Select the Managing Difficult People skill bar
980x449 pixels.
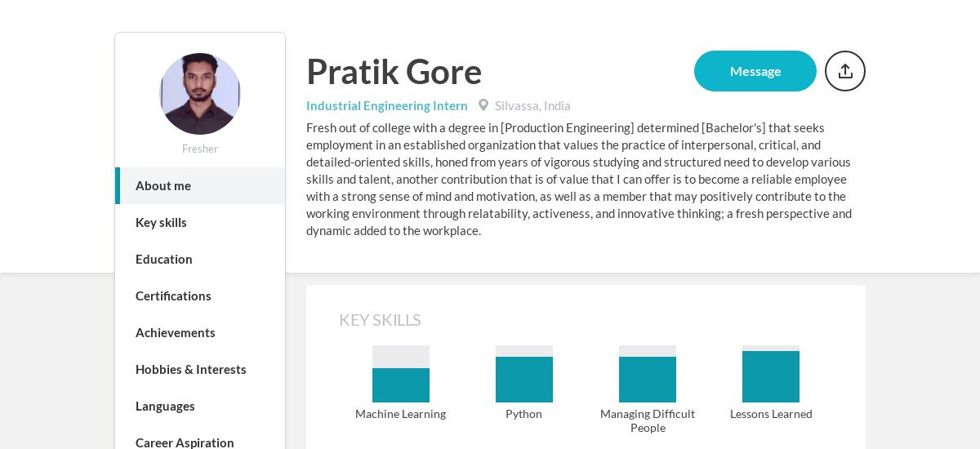648,374
